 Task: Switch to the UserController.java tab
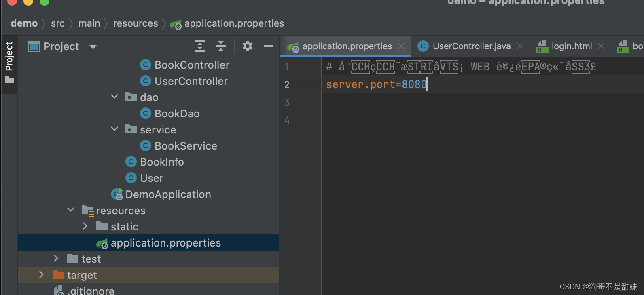(472, 46)
